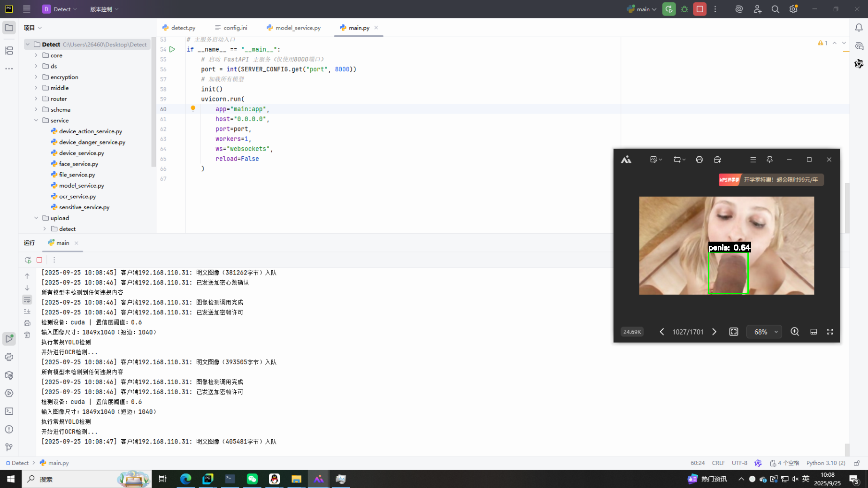The width and height of the screenshot is (868, 488).
Task: Open IDE settings gear icon
Action: coord(793,9)
